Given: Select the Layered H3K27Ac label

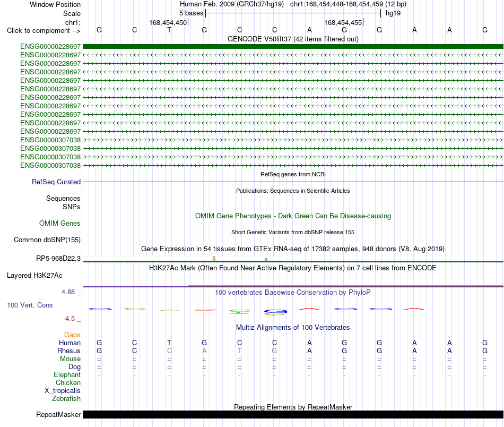Looking at the screenshot, I should tap(34, 276).
